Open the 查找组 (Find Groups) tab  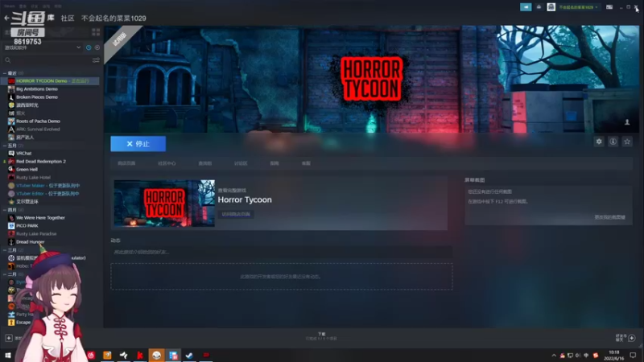pos(205,163)
